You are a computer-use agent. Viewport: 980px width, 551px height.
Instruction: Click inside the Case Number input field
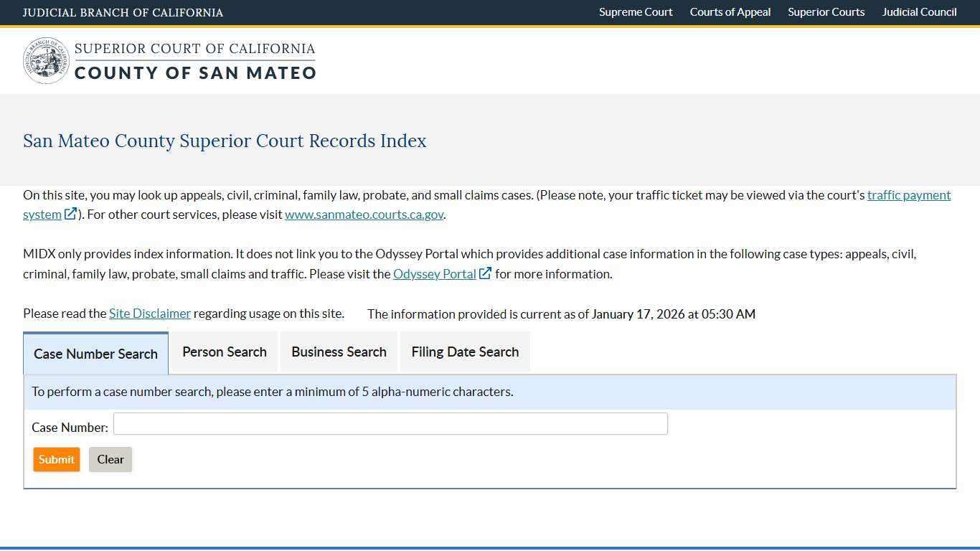[390, 424]
